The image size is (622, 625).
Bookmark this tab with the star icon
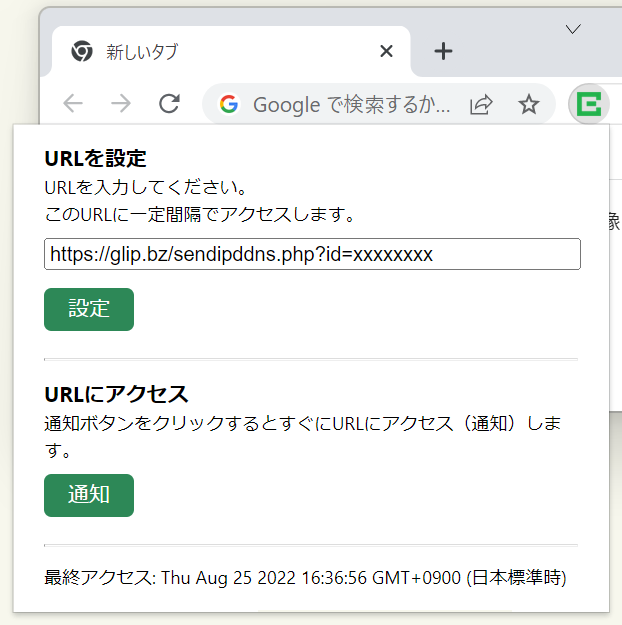click(529, 104)
